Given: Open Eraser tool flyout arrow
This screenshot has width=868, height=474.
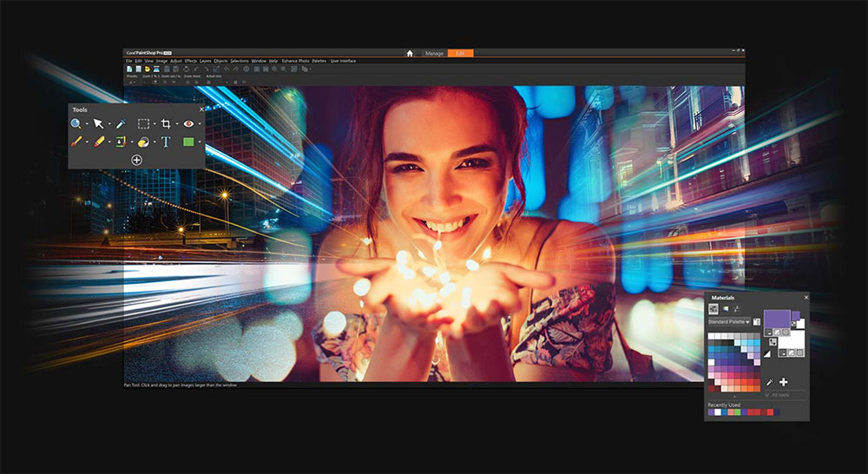Looking at the screenshot, I should pyautogui.click(x=108, y=142).
